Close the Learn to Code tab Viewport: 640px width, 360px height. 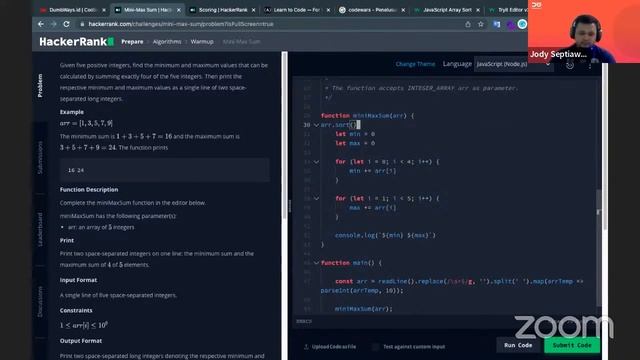click(x=328, y=10)
